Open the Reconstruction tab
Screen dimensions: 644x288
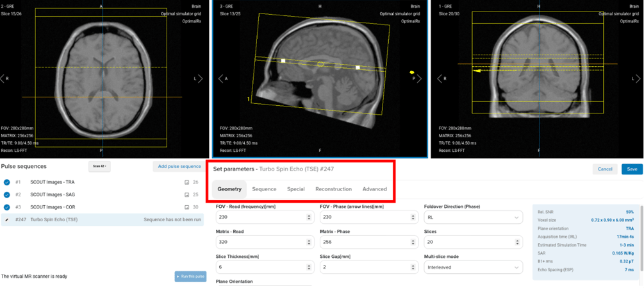click(333, 189)
